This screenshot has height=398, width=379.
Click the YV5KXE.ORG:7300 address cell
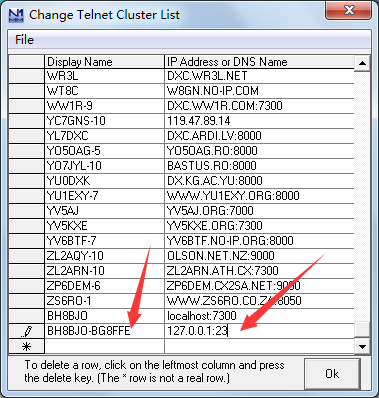259,226
